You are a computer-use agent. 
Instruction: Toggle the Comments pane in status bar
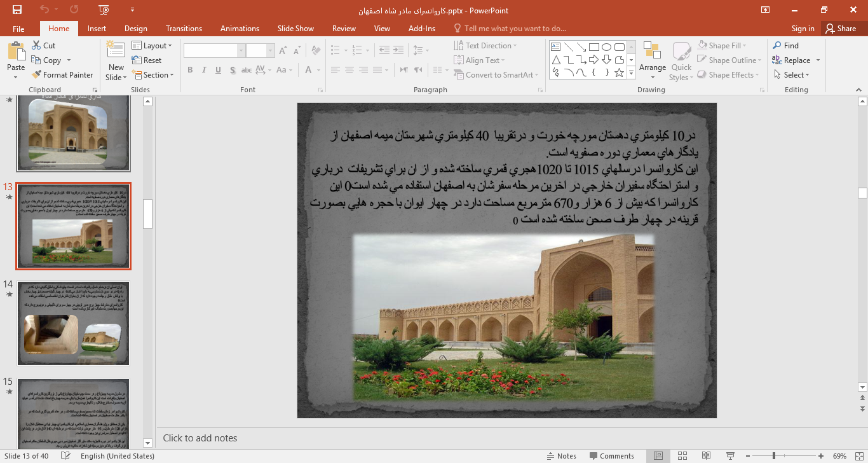coord(612,456)
